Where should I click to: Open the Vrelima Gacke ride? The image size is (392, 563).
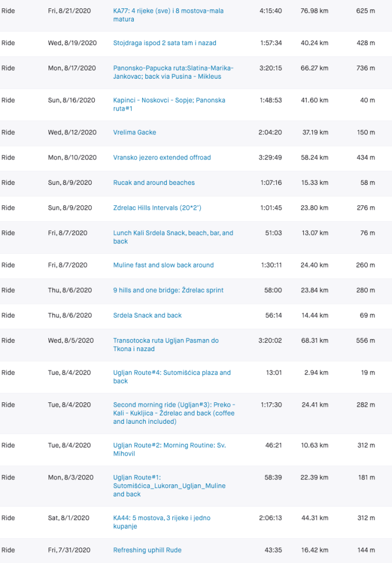click(135, 132)
